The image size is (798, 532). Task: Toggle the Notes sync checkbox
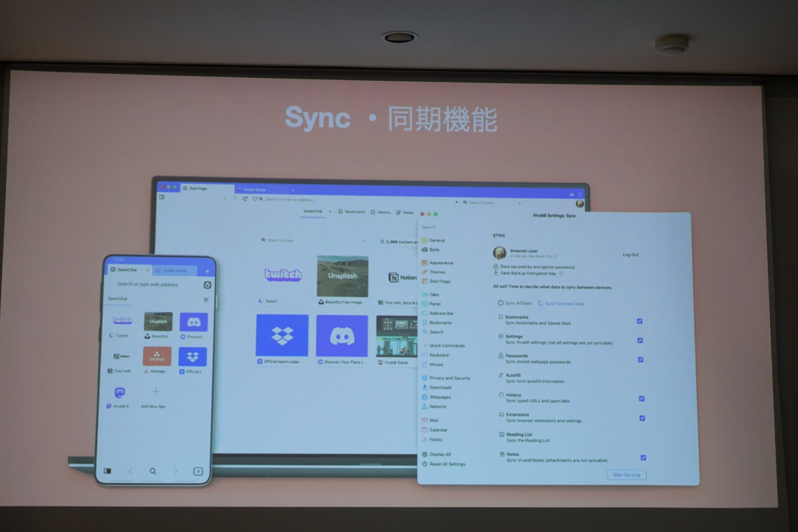pos(643,458)
